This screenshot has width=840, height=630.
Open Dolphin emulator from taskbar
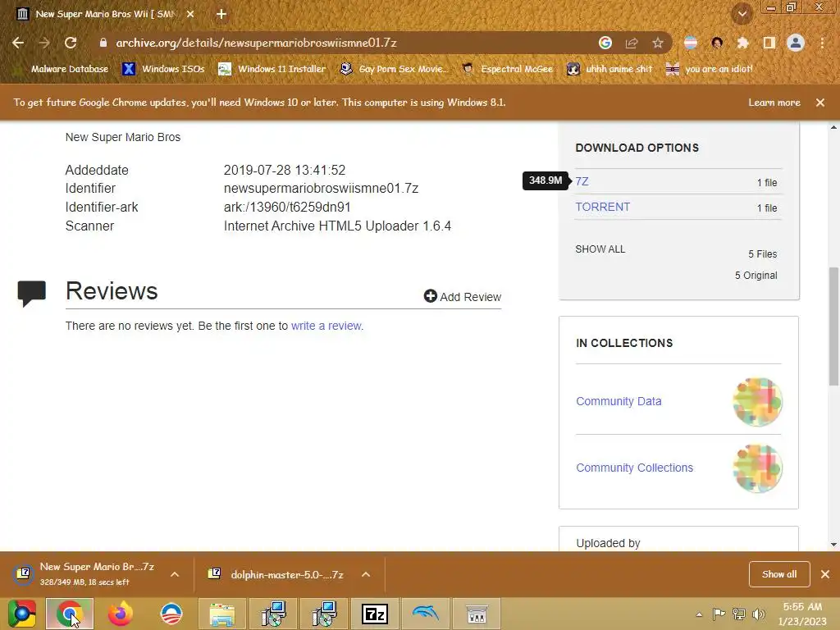click(426, 614)
